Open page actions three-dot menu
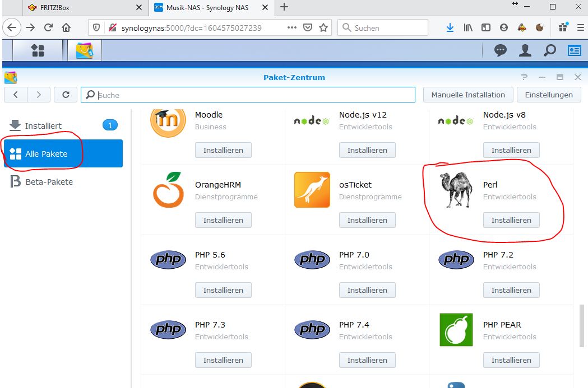Image resolution: width=588 pixels, height=388 pixels. click(291, 28)
